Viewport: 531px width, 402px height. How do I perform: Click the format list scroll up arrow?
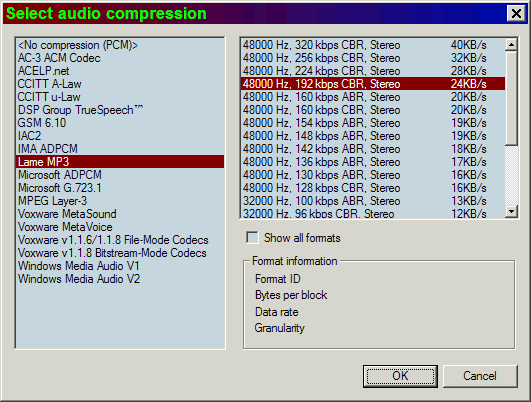511,45
